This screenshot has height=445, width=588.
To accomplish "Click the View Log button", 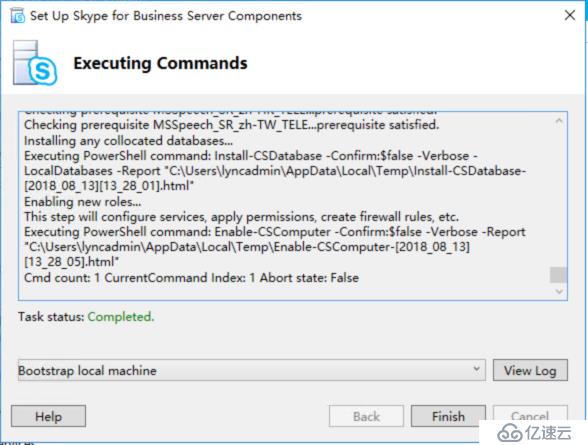I will [x=530, y=370].
